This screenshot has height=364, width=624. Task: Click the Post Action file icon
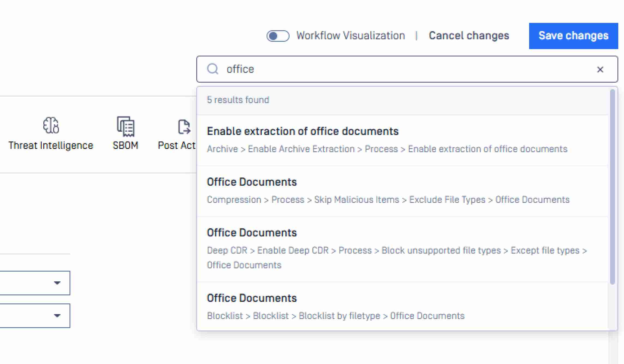184,127
